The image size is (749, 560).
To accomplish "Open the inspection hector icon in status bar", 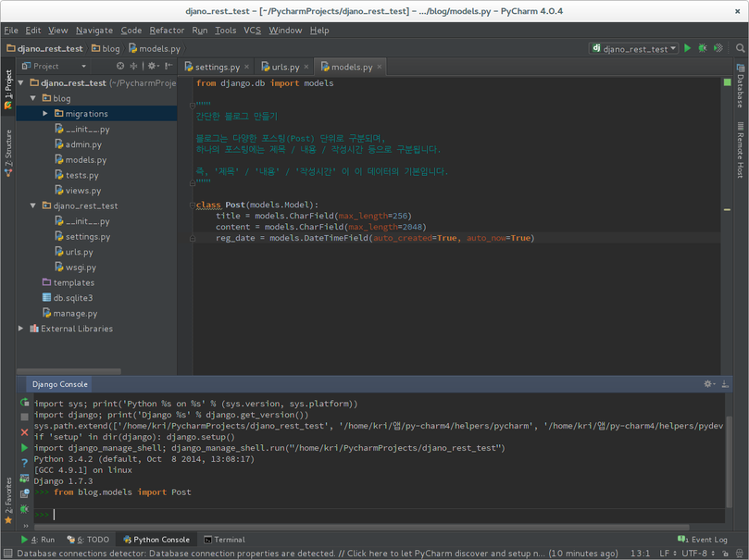I will pos(740,554).
